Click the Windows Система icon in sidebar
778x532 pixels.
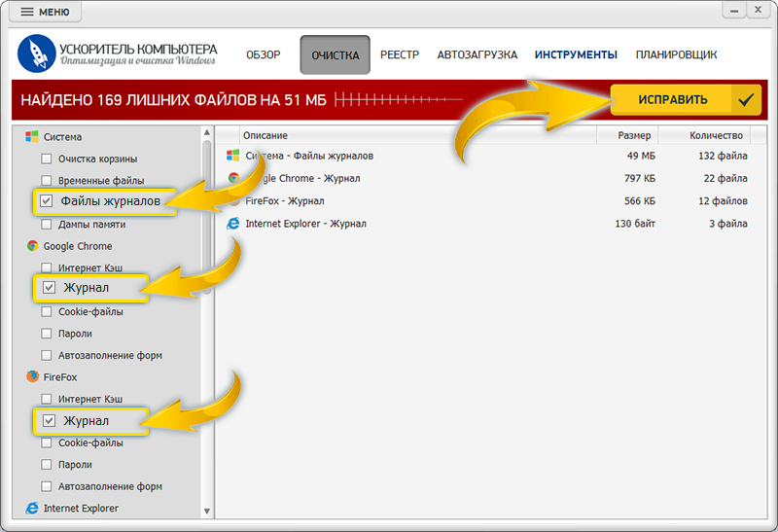click(x=32, y=137)
